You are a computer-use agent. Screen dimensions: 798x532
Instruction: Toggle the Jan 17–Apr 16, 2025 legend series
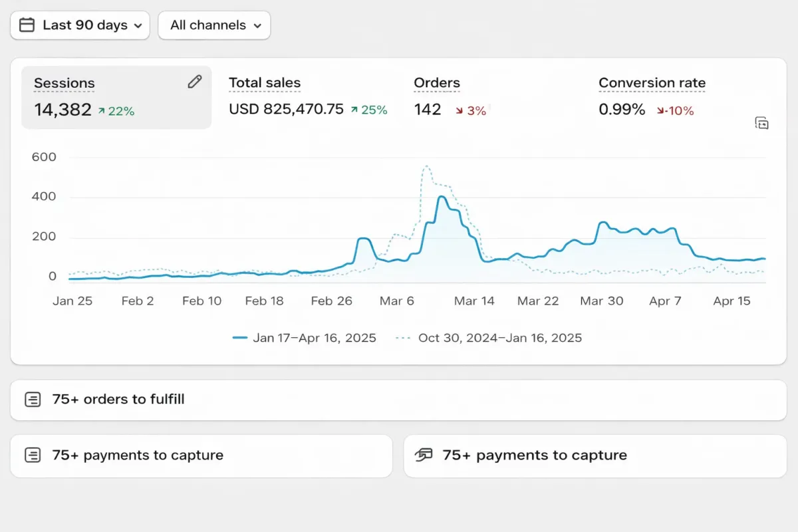tap(305, 338)
